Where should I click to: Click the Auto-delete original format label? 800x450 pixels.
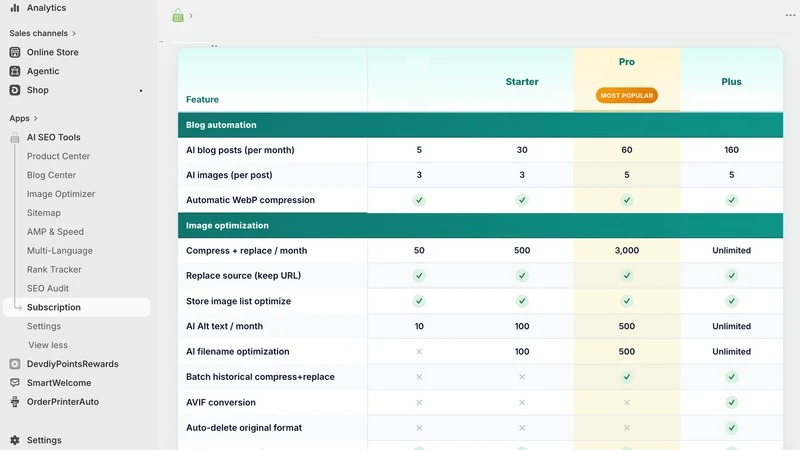click(x=244, y=428)
